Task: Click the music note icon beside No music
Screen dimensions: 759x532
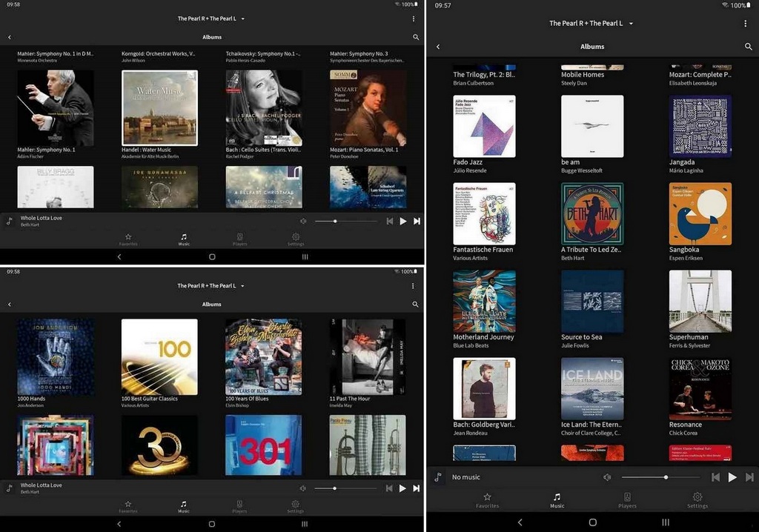Action: pyautogui.click(x=438, y=477)
